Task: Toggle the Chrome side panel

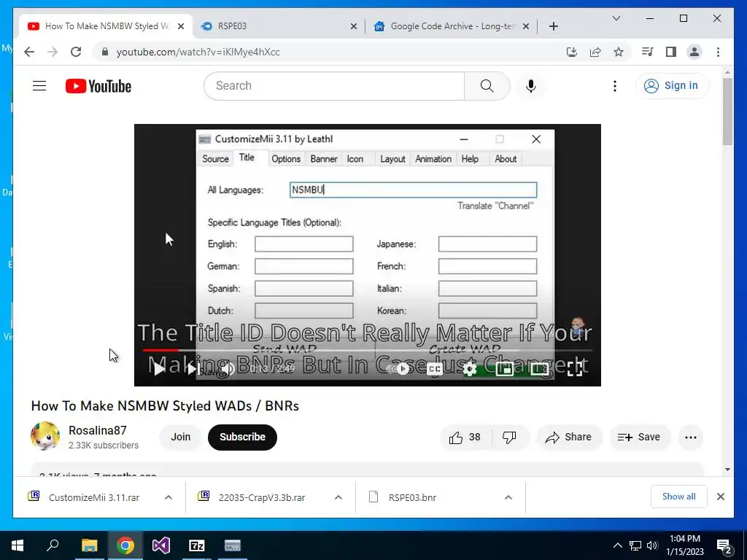Action: (671, 52)
